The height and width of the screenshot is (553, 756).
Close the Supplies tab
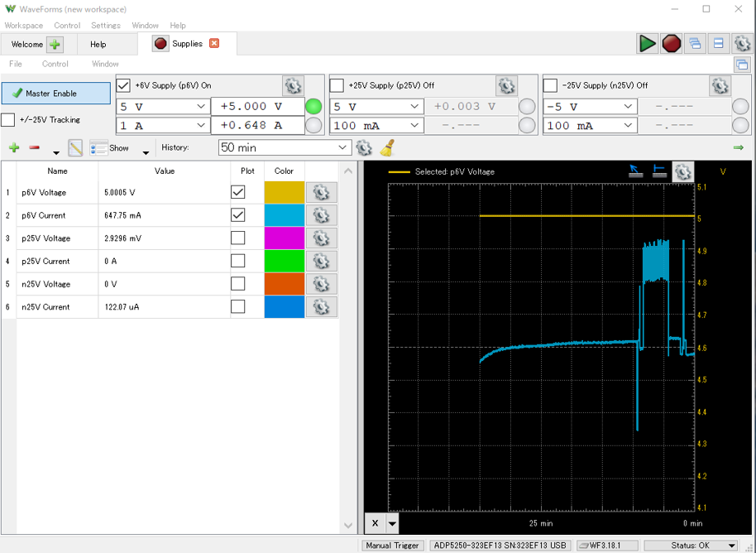(x=214, y=44)
